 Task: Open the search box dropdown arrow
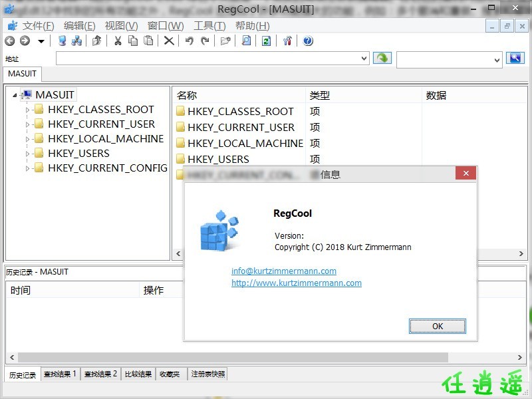tap(497, 61)
